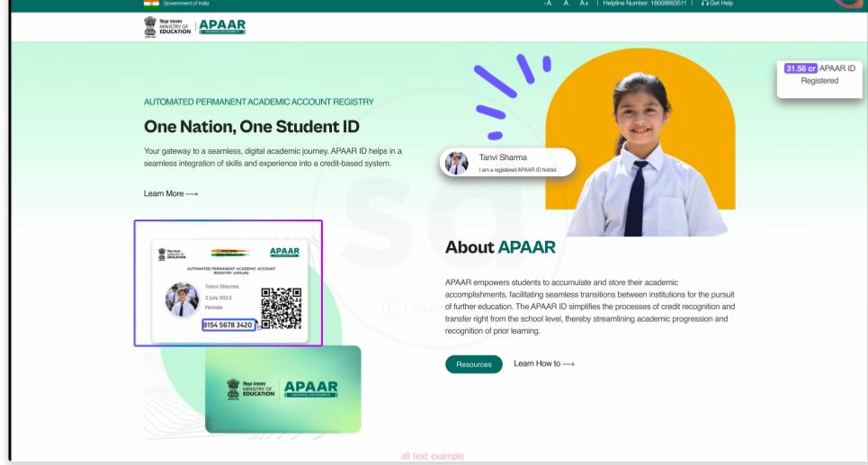Increase font size with A+
Screen dimensions: 868x465
[x=584, y=4]
